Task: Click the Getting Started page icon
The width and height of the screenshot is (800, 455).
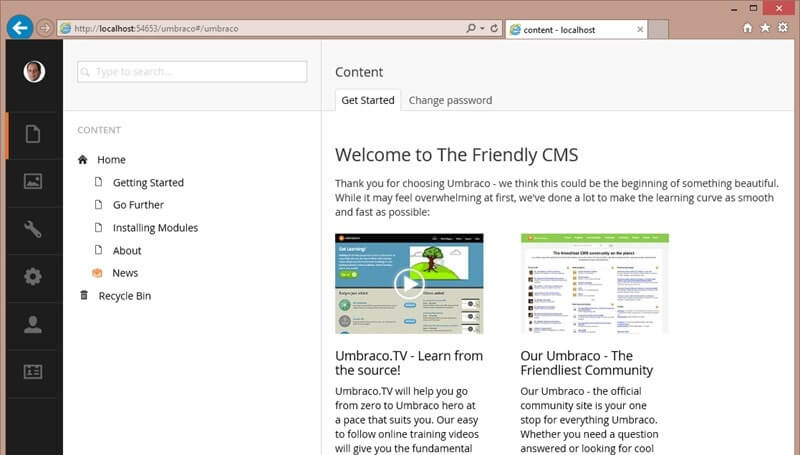Action: coord(98,182)
